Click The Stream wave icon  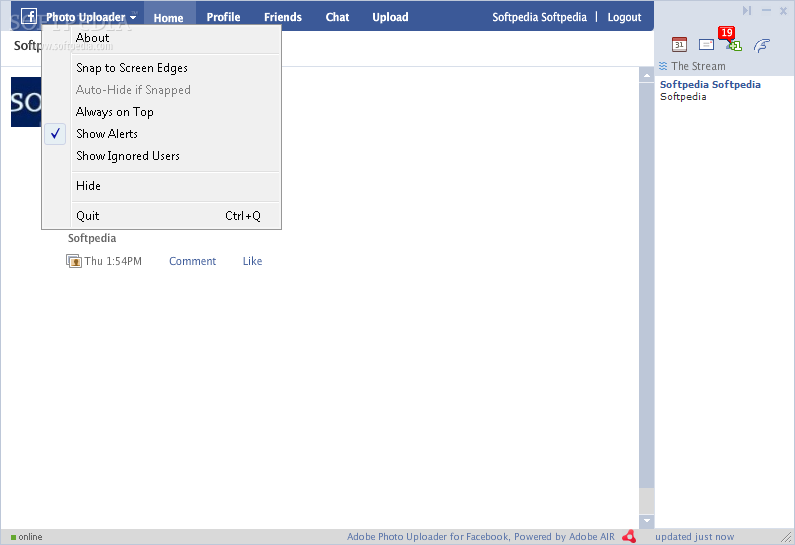coord(663,66)
